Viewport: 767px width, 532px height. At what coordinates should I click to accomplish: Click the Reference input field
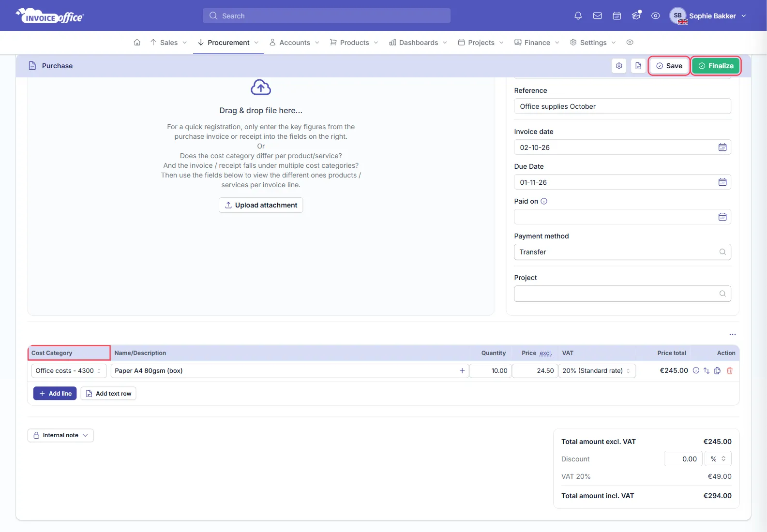pyautogui.click(x=622, y=106)
